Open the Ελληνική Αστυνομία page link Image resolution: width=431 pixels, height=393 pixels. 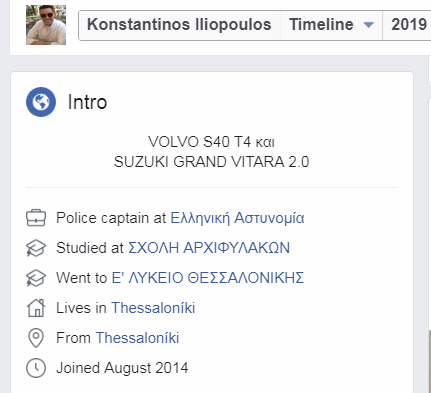[237, 218]
